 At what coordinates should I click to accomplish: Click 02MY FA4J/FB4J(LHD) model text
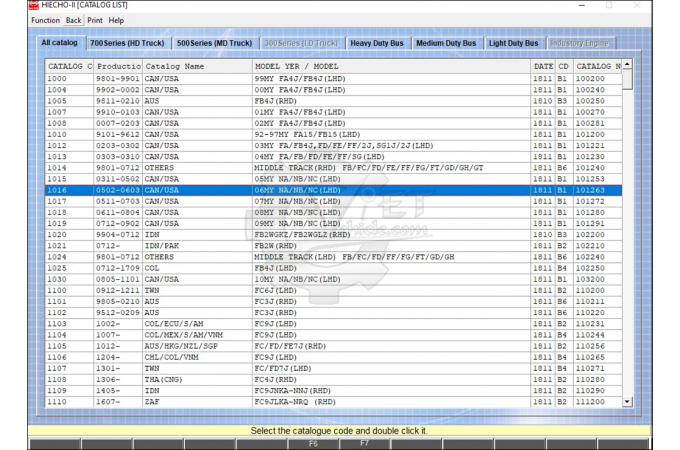pos(300,124)
